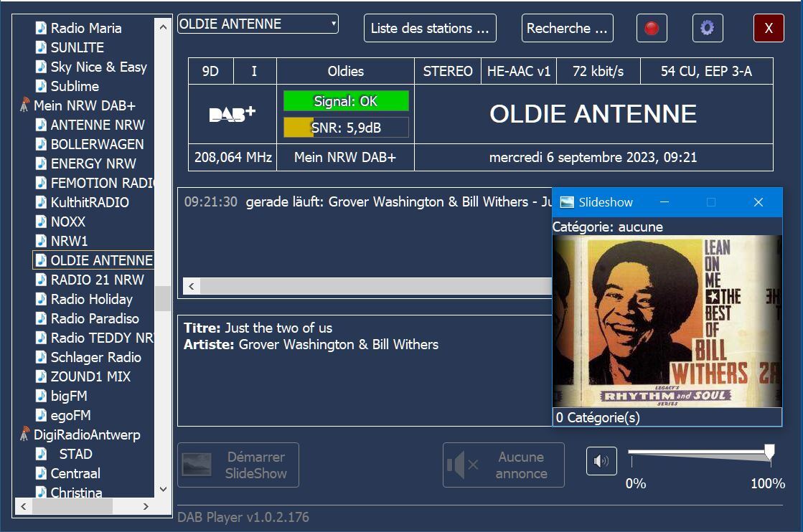
Task: Click the SNR level bar
Action: 346,128
